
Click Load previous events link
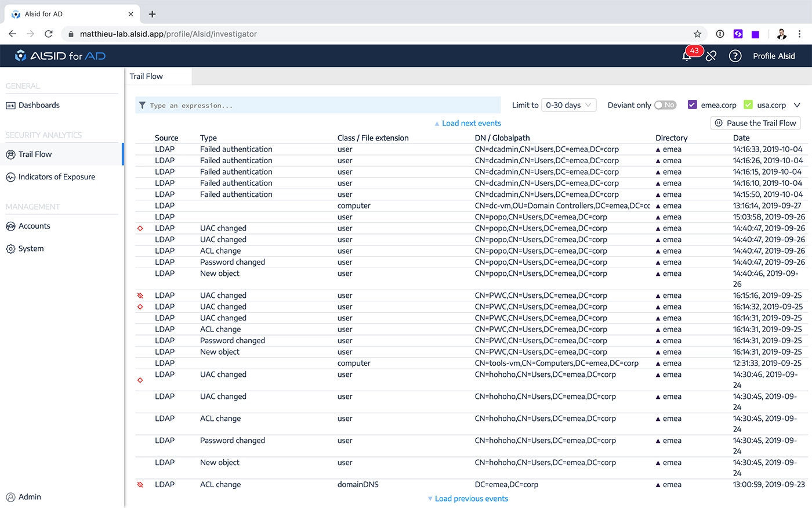pos(468,499)
